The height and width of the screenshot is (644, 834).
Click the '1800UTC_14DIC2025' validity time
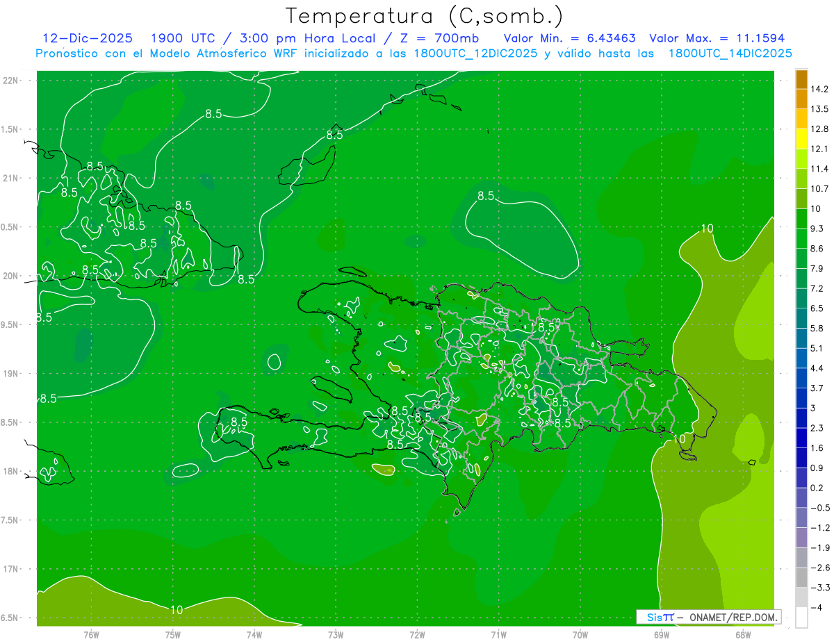pos(729,53)
